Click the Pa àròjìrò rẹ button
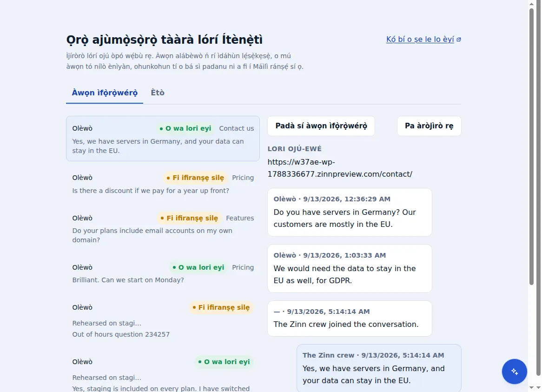Image resolution: width=542 pixels, height=392 pixels. 429,126
